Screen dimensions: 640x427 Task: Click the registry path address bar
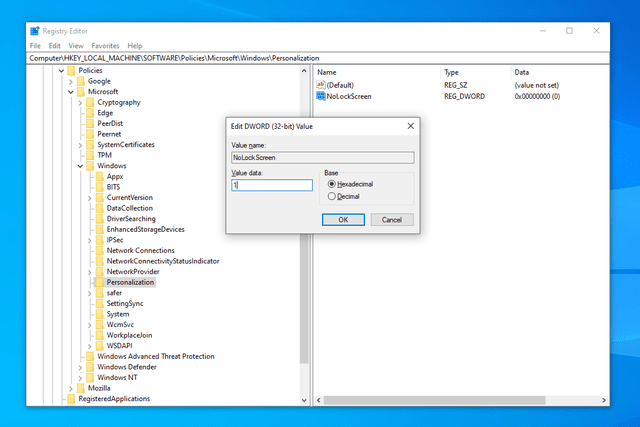click(x=319, y=58)
